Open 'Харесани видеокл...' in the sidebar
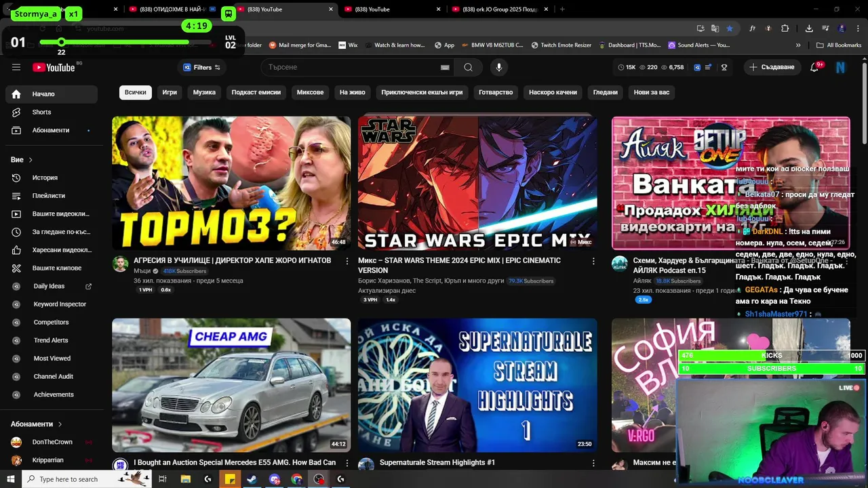The height and width of the screenshot is (488, 868). (x=52, y=250)
